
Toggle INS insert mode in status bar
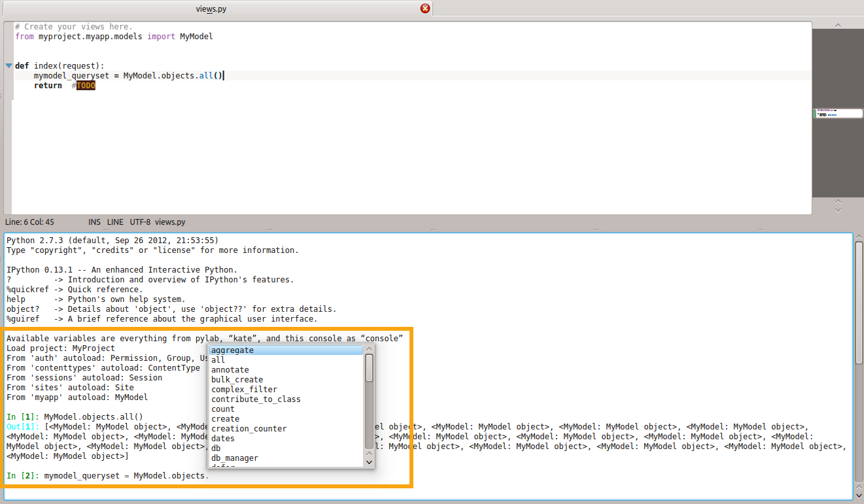tap(94, 222)
